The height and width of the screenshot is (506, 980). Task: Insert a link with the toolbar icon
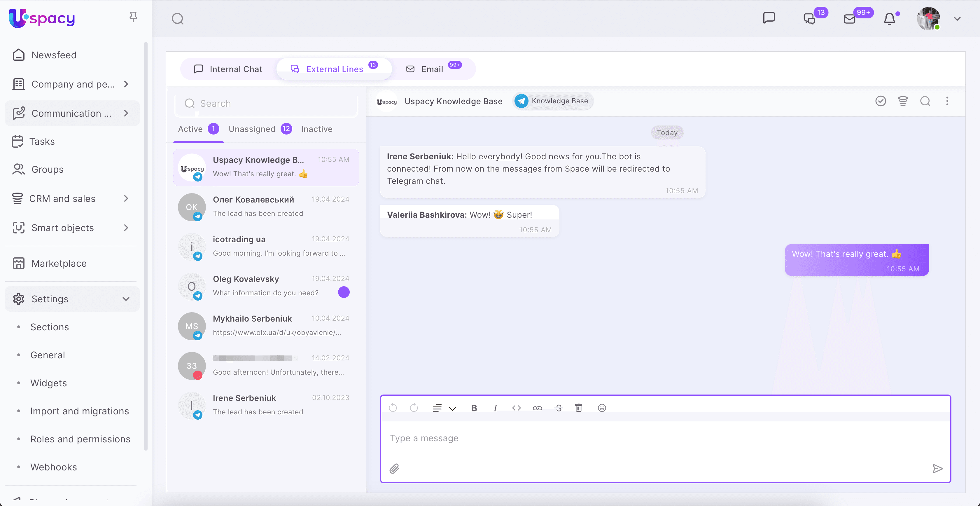[537, 408]
